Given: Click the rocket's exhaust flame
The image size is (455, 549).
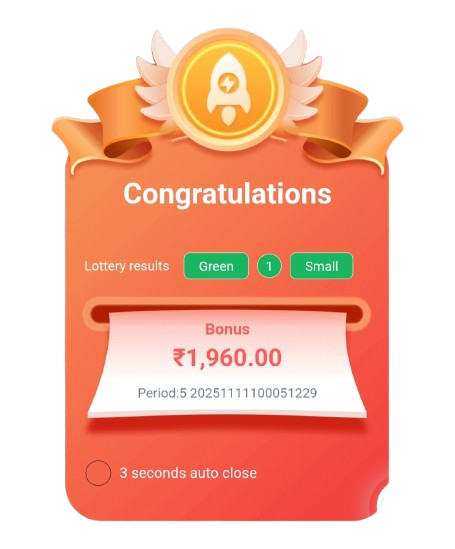Looking at the screenshot, I should pos(228,117).
